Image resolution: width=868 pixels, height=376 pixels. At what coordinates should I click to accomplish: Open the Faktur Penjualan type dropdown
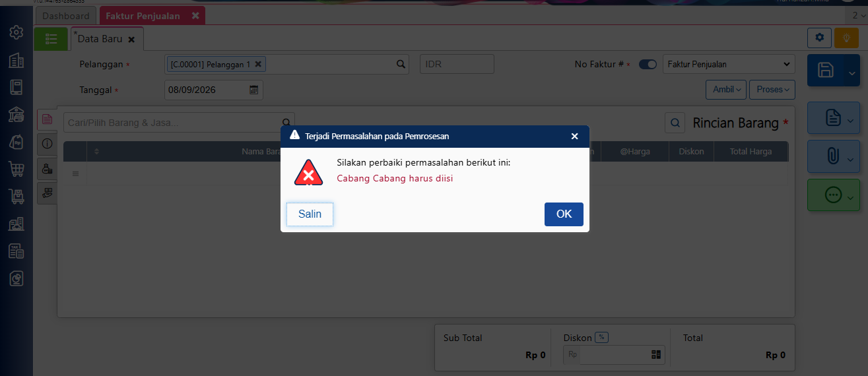[727, 64]
